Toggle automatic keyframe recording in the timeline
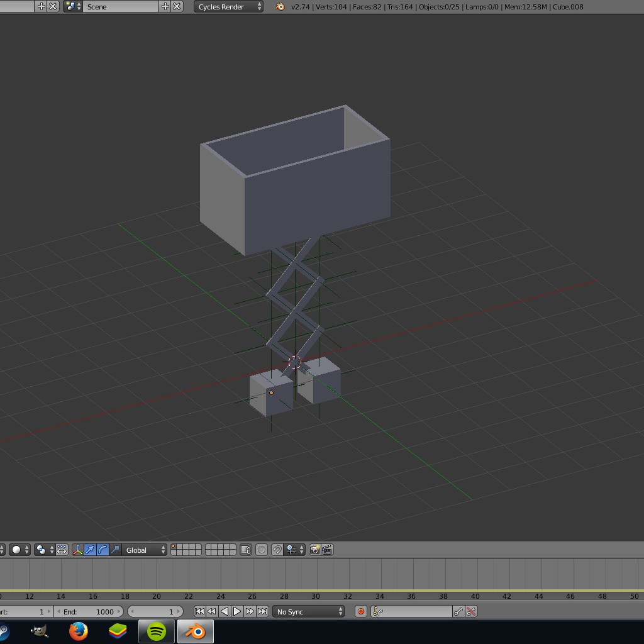This screenshot has width=644, height=644. pyautogui.click(x=360, y=611)
